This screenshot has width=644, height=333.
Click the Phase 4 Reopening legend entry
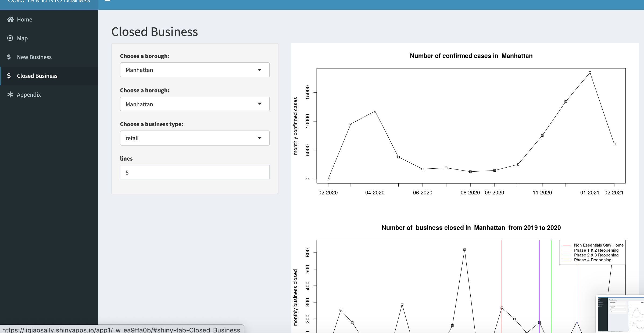tap(592, 260)
